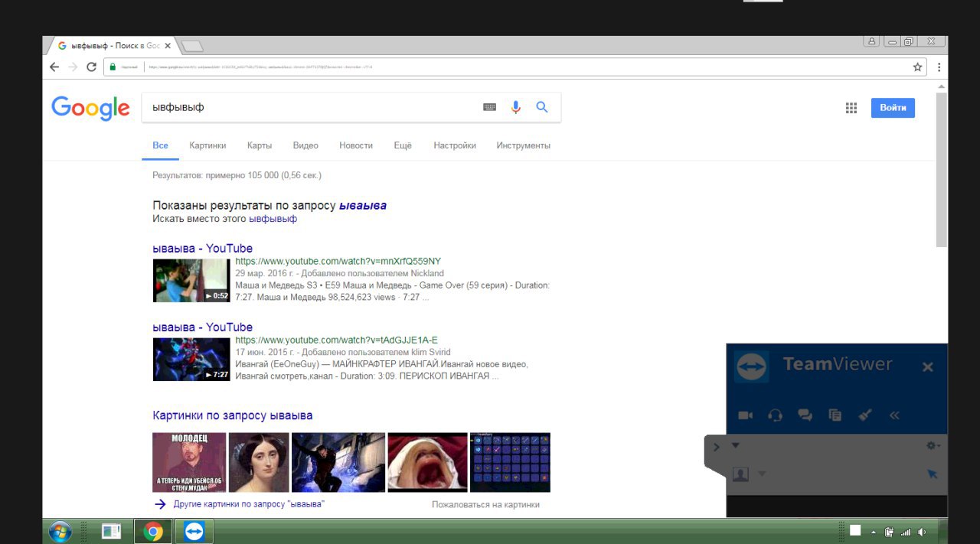Open the participant avatar dropdown arrow
Screen dimensions: 980x544
click(x=762, y=474)
